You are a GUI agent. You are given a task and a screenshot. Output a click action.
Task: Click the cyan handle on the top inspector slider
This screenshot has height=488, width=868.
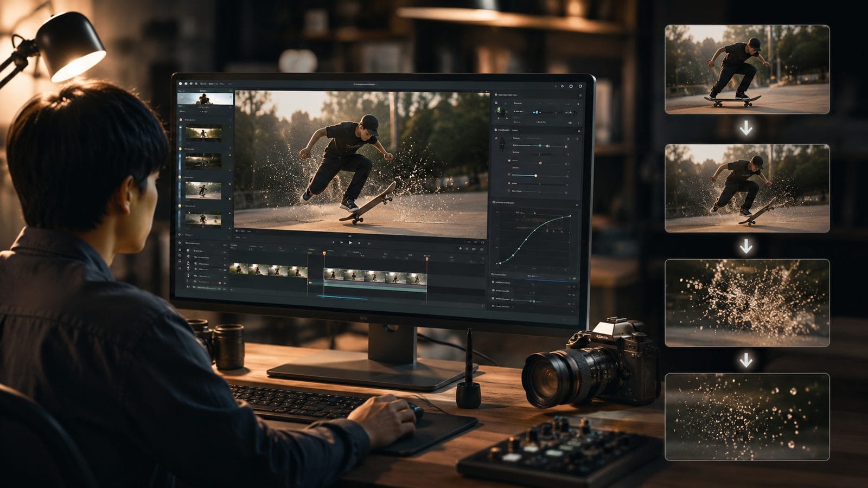click(x=537, y=112)
